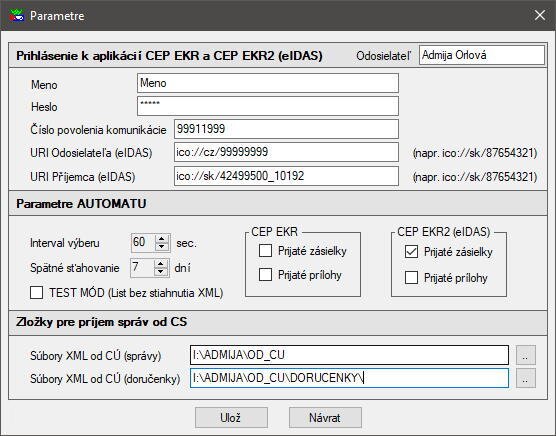
Task: Select the Heslo password field
Action: point(268,106)
